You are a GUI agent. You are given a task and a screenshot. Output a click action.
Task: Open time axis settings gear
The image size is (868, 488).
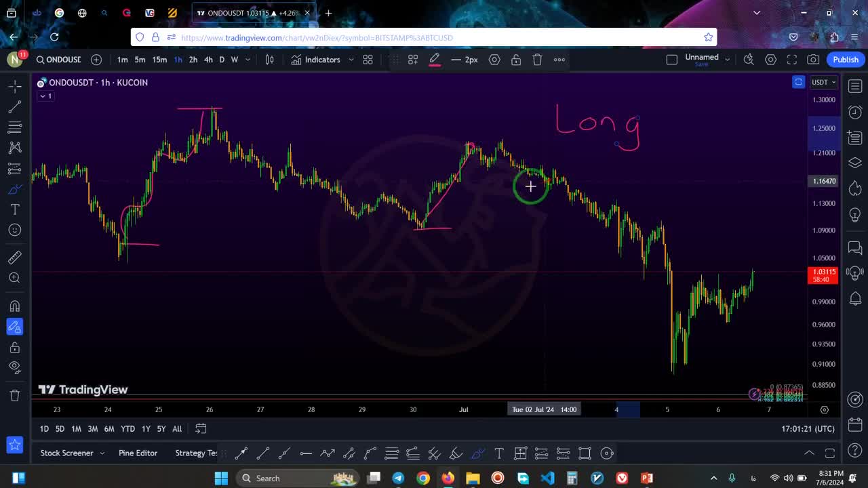click(825, 409)
